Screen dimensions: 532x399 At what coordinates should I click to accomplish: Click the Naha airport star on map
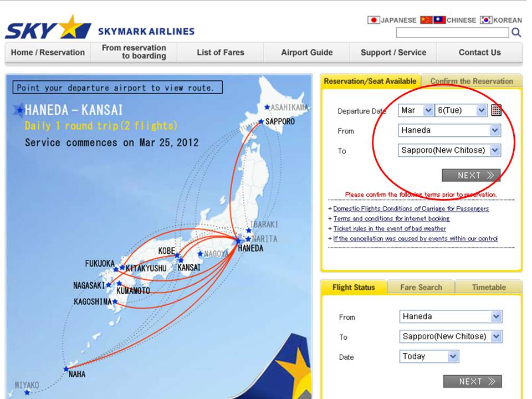point(66,369)
